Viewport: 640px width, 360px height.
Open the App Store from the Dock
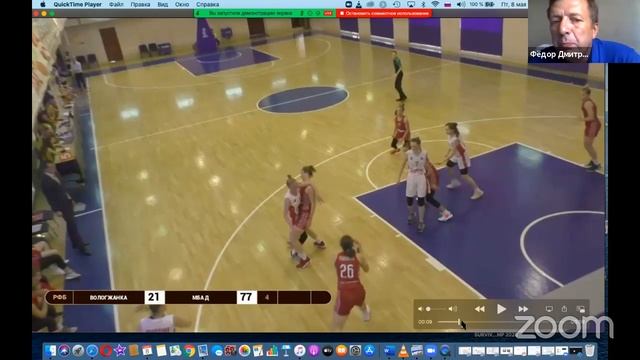click(369, 351)
